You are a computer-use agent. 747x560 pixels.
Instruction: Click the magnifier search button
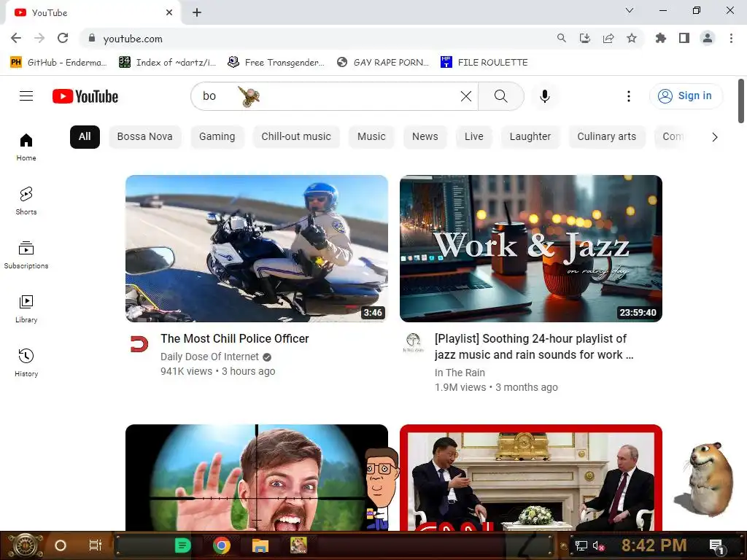pos(500,96)
